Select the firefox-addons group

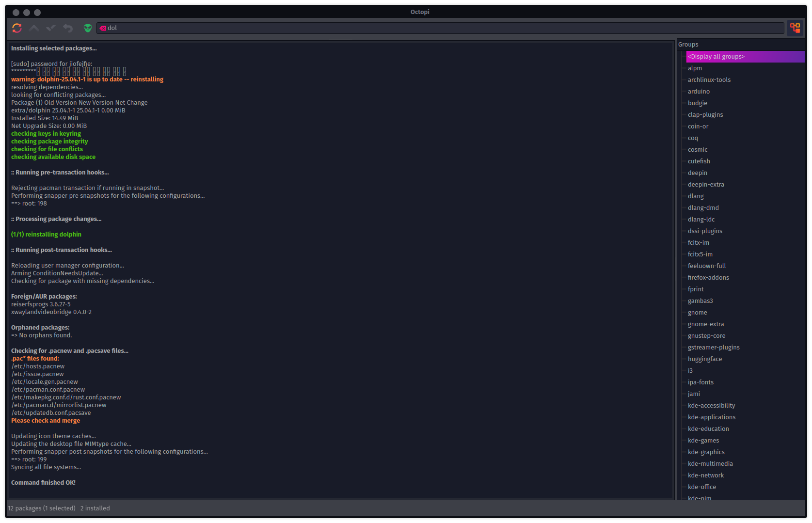coord(746,278)
